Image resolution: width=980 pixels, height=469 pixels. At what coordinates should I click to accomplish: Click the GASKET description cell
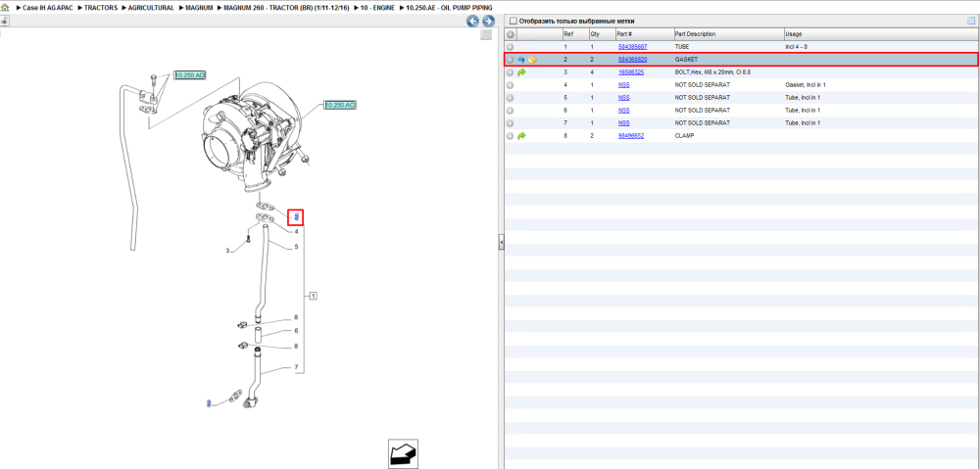[686, 60]
